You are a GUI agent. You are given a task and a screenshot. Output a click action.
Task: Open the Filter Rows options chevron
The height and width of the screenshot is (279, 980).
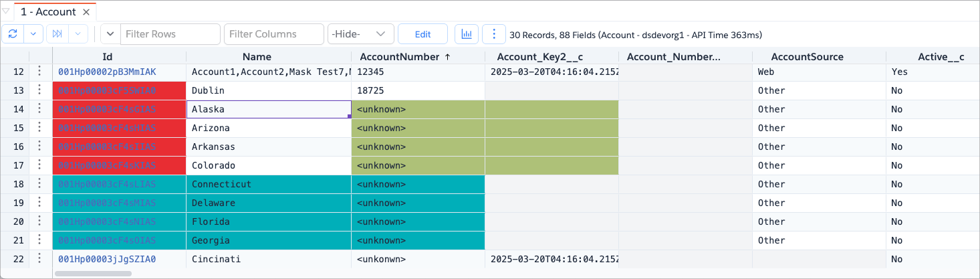pyautogui.click(x=110, y=34)
